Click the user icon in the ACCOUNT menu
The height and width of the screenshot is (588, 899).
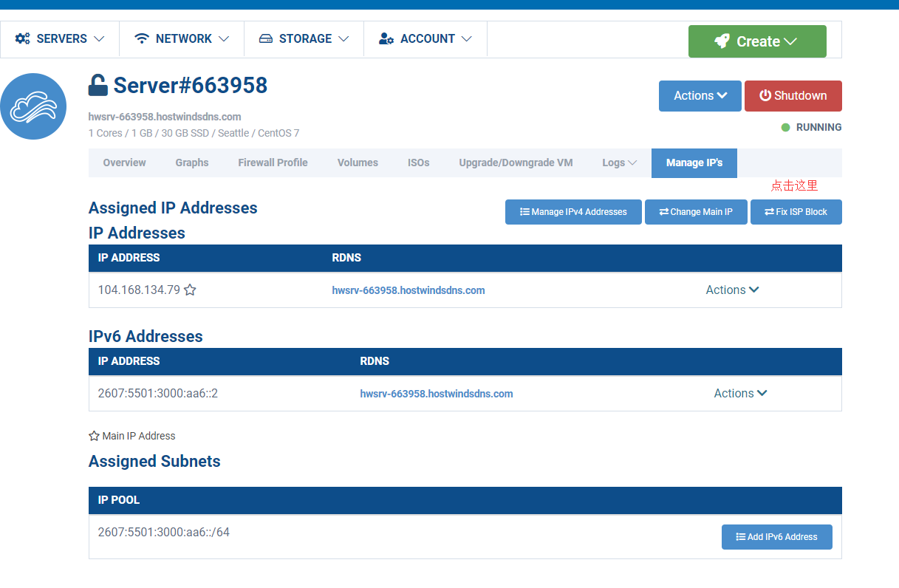point(386,39)
